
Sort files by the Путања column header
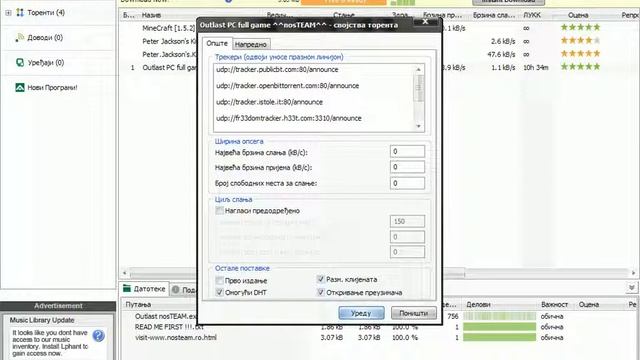[138, 304]
